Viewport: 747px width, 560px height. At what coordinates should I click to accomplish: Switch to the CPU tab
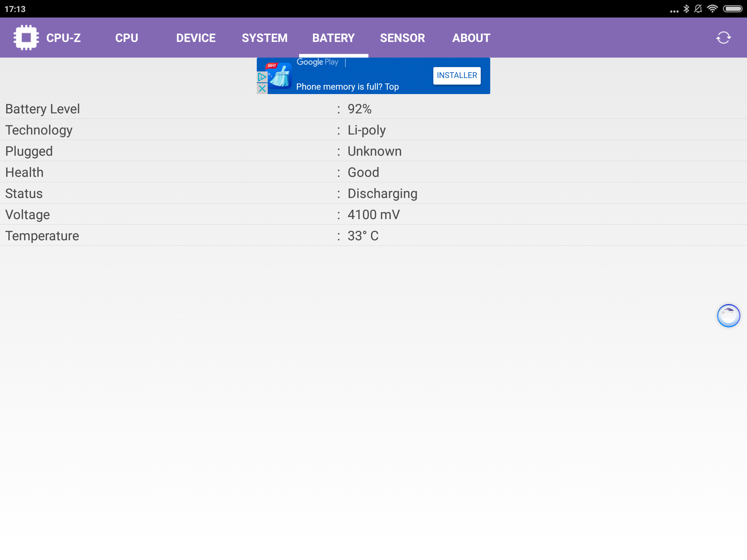coord(127,38)
